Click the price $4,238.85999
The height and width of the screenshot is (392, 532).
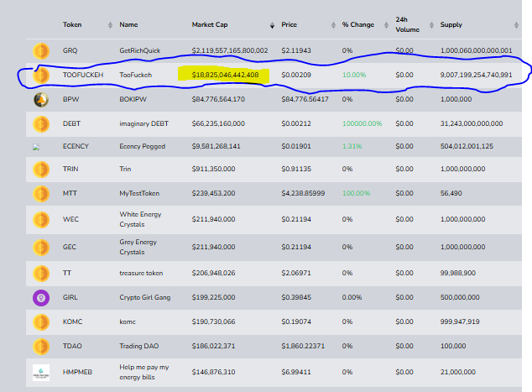click(303, 193)
